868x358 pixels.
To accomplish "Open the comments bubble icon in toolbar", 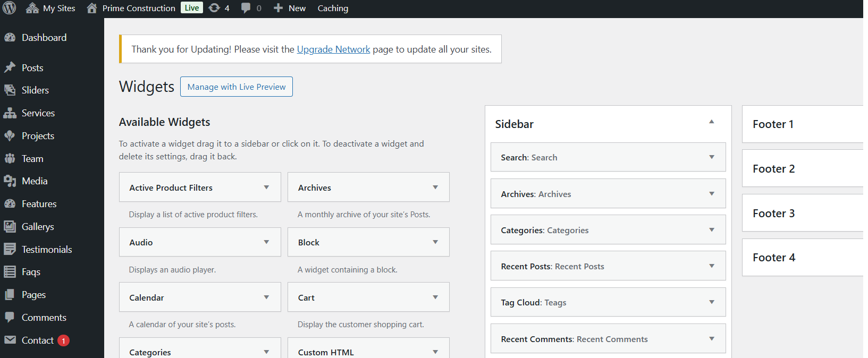I will click(246, 8).
